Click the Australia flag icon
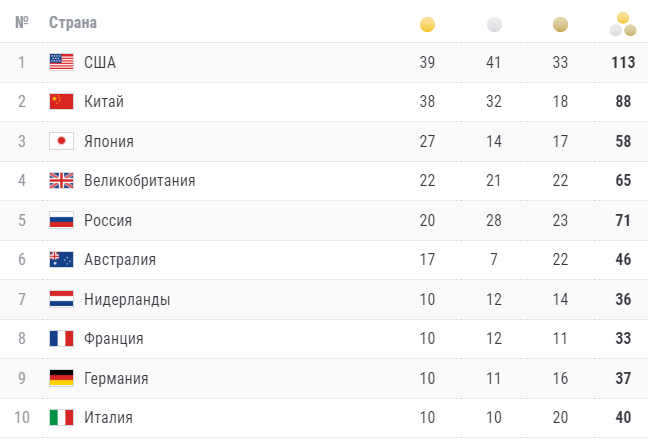The height and width of the screenshot is (439, 648). pyautogui.click(x=62, y=260)
